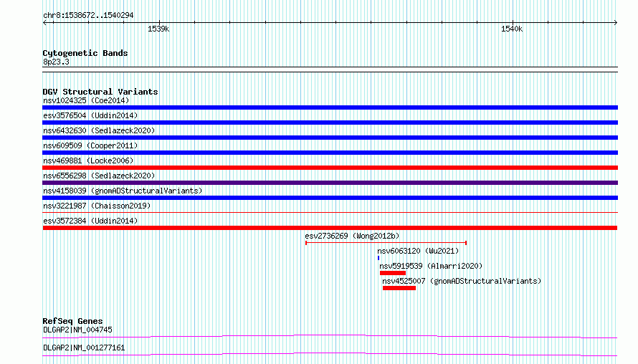Viewport: 638px width, 364px height.
Task: Click the short red bar under nsv4525007
Action: click(399, 288)
